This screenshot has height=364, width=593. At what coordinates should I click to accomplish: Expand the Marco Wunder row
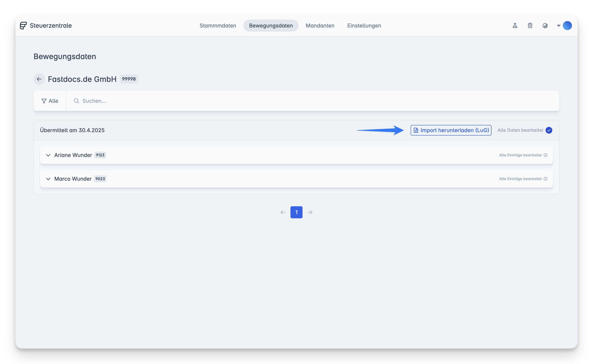48,179
